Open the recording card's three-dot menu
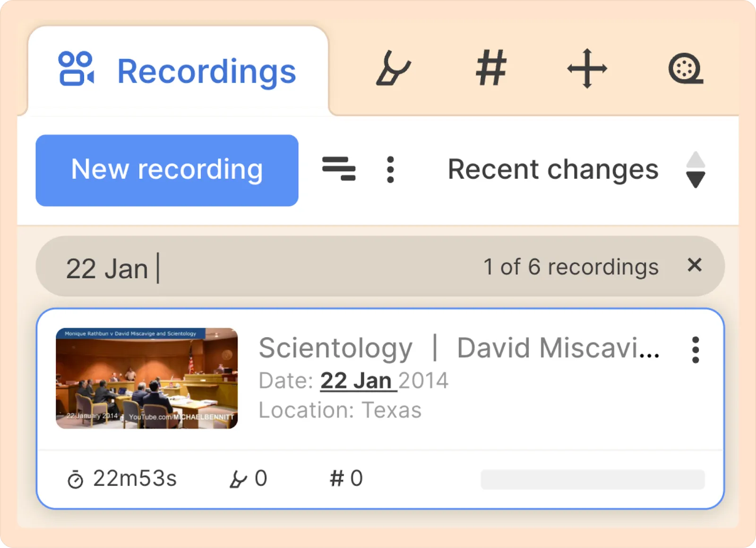 pyautogui.click(x=696, y=350)
